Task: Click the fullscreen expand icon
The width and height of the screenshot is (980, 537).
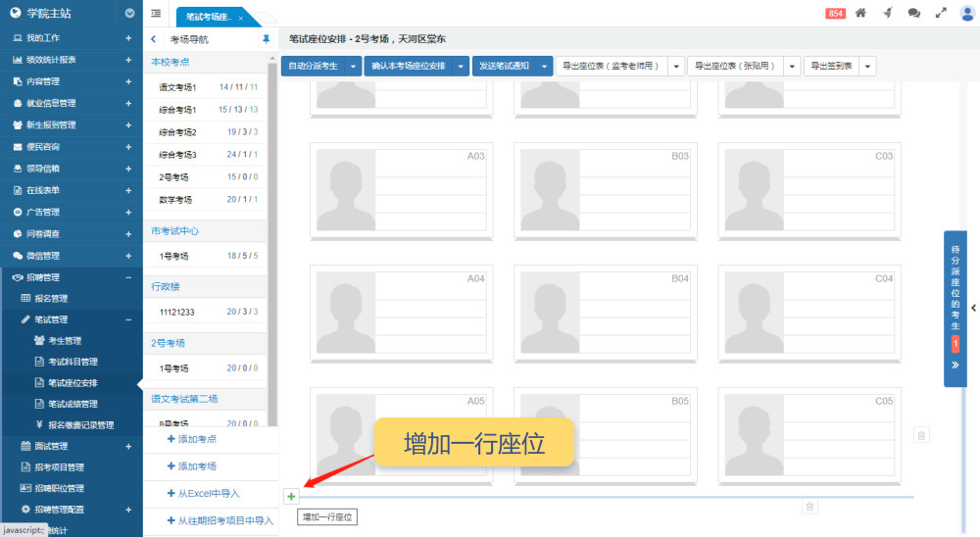Action: tap(941, 13)
